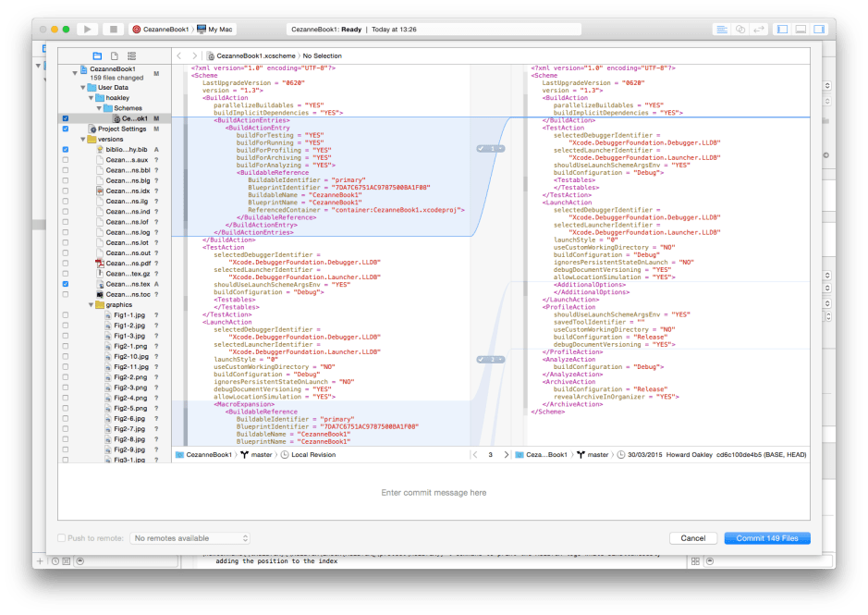
Task: Open the No remotes available dropdown
Action: click(x=188, y=537)
